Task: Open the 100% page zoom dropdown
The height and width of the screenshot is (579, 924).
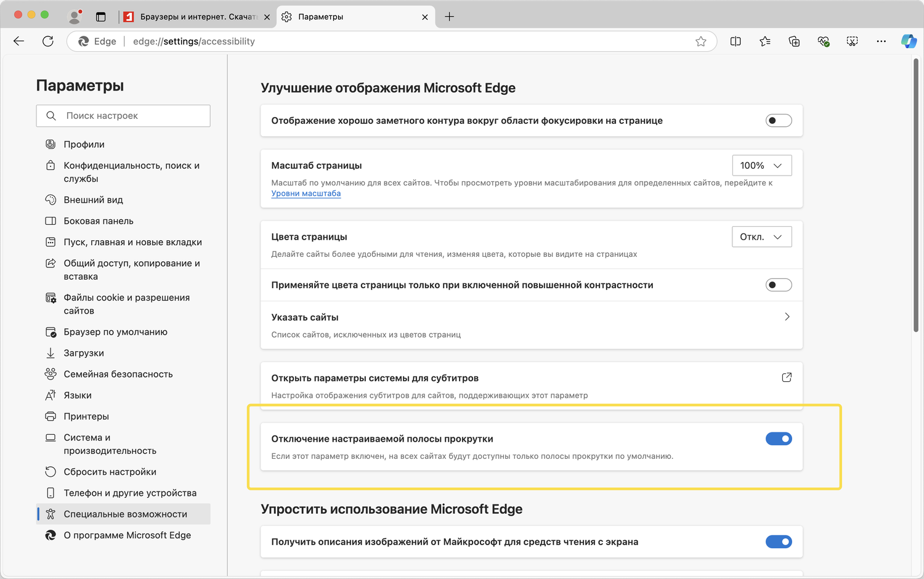Action: [x=761, y=166]
